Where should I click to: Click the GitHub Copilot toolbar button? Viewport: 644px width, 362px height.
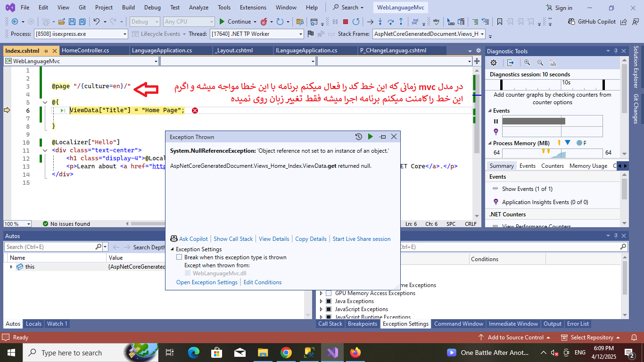592,22
